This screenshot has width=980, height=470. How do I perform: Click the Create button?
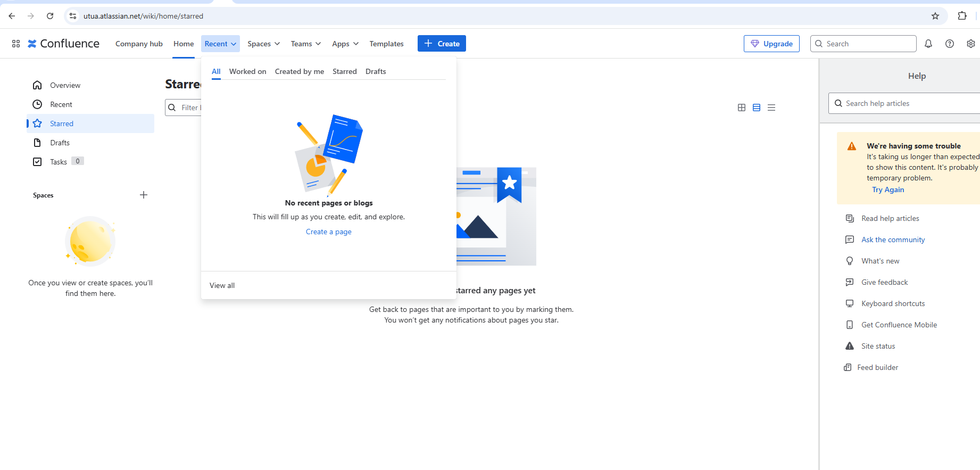442,44
